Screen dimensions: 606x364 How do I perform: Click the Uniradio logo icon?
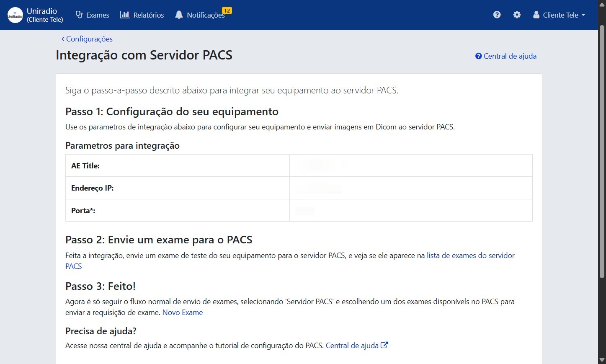(x=15, y=15)
